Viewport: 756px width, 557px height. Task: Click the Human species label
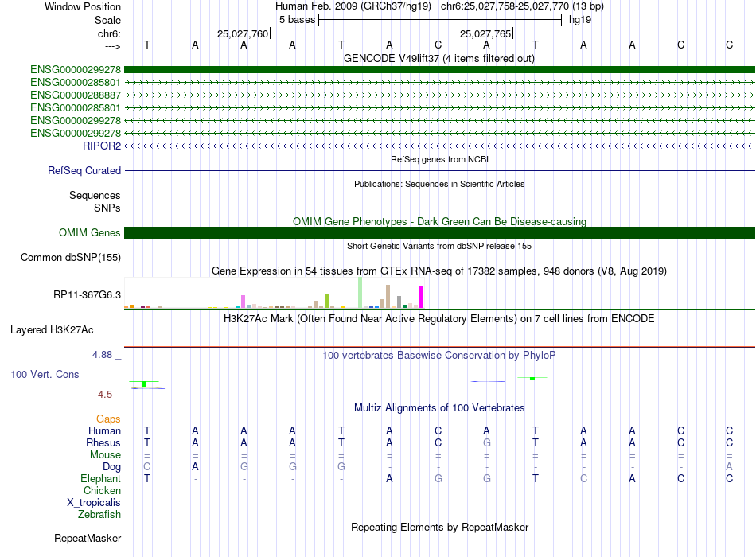[x=104, y=430]
